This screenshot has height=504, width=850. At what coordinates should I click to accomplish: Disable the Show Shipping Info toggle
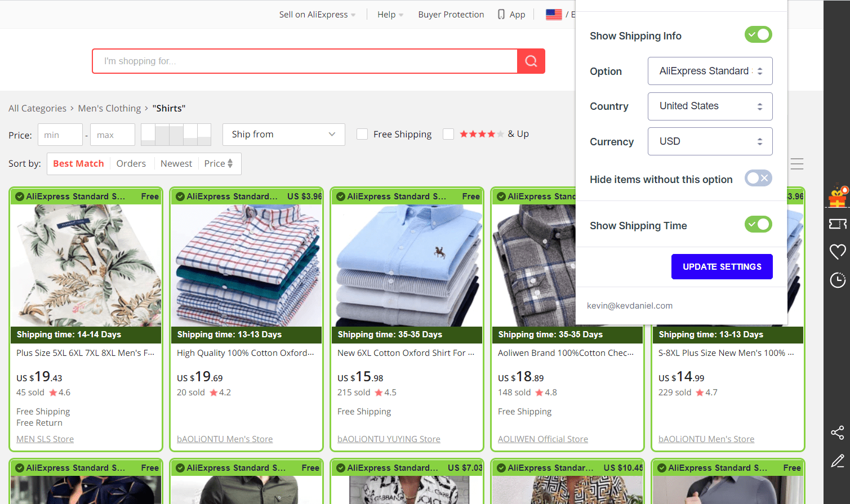coord(758,35)
